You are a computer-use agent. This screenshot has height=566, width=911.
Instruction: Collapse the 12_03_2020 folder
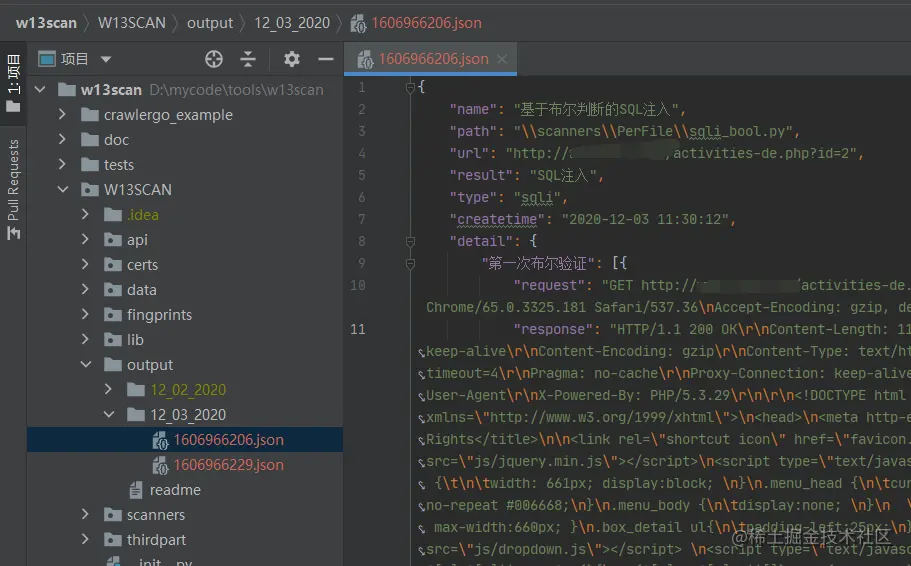tap(109, 414)
